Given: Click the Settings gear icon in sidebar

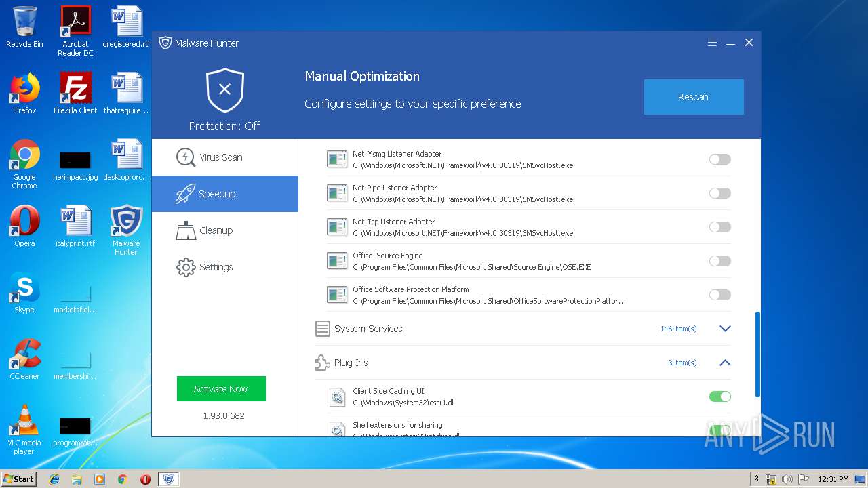Looking at the screenshot, I should point(185,267).
